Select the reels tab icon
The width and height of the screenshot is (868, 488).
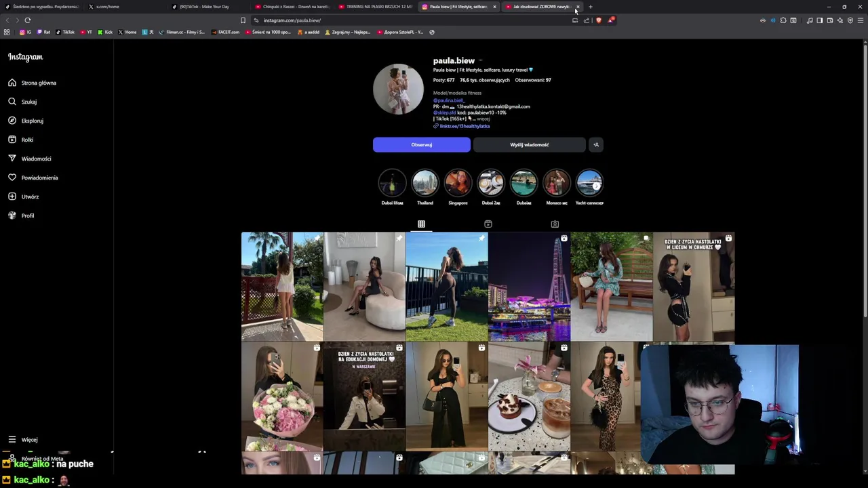[x=488, y=224]
